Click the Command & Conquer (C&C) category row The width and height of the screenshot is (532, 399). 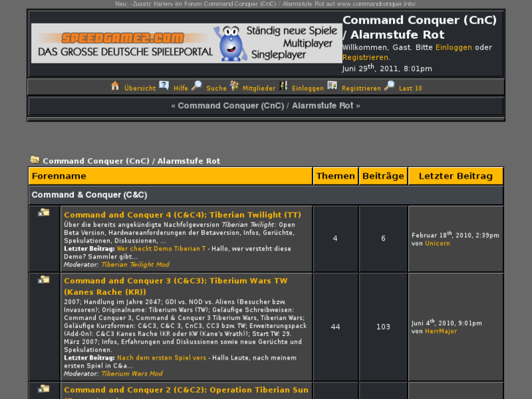(x=266, y=195)
